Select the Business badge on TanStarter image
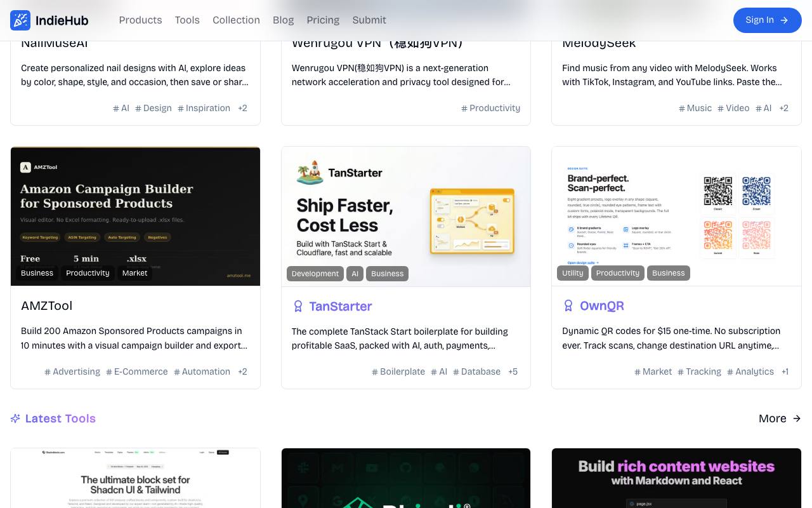Image resolution: width=812 pixels, height=508 pixels. pos(388,274)
